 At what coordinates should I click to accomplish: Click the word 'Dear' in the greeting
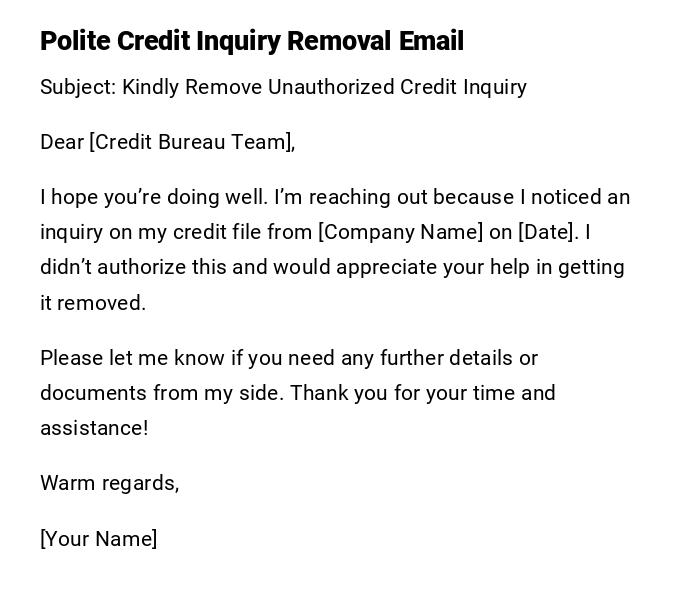point(62,142)
